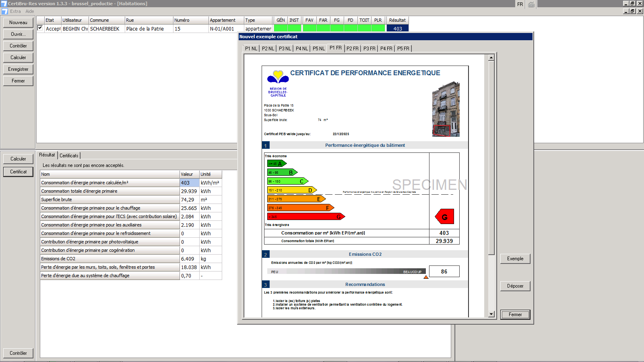Viewport: 644px width, 362px height.
Task: Click the building photo thumbnail
Action: coord(446,109)
